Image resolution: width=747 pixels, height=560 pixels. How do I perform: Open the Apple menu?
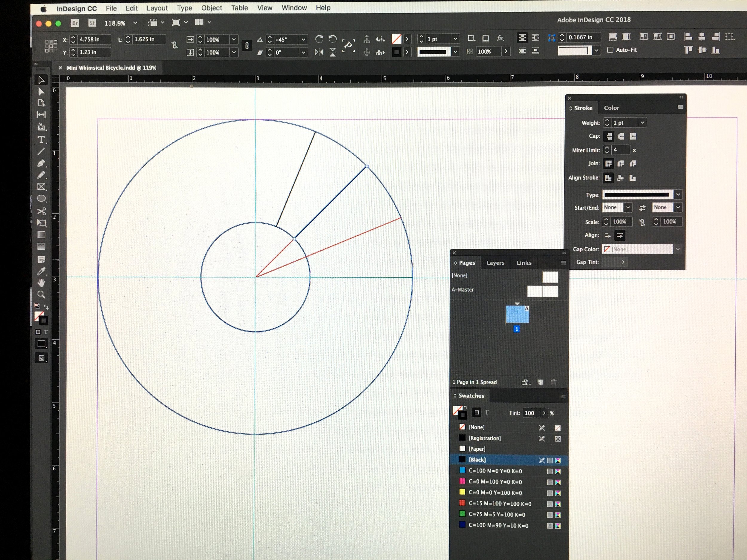coord(44,9)
